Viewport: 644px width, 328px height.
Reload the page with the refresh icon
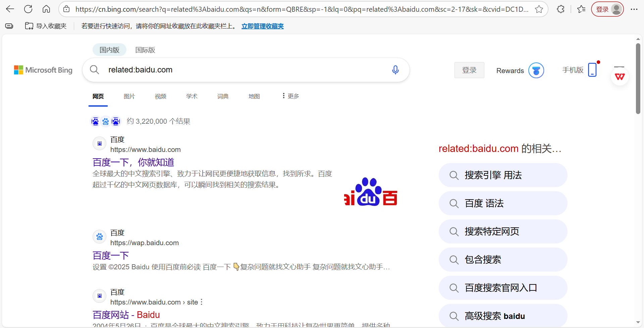tap(28, 9)
